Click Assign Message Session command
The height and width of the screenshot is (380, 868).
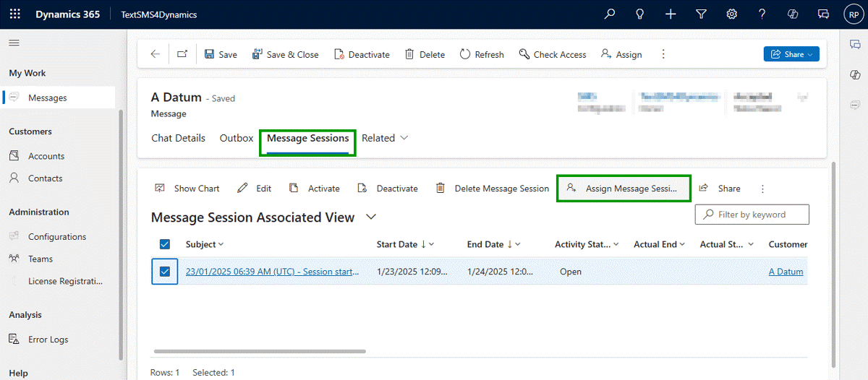click(624, 189)
